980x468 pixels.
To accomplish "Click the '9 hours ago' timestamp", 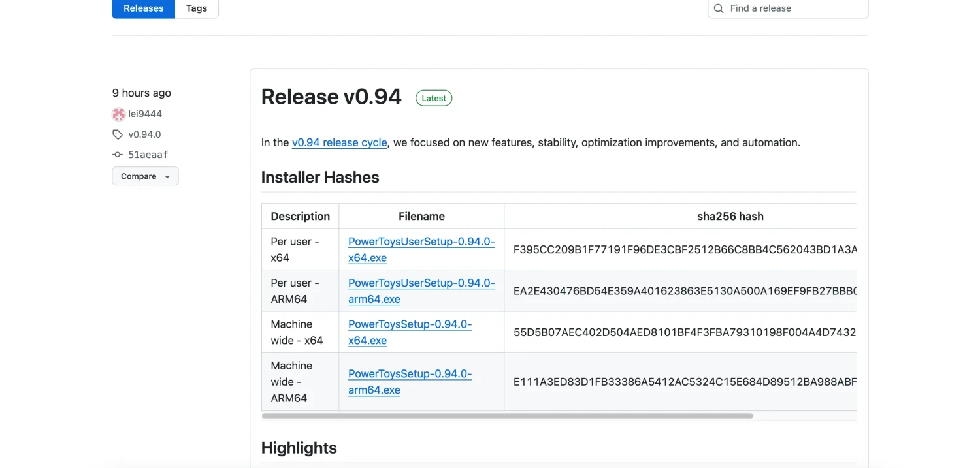I will pos(141,93).
